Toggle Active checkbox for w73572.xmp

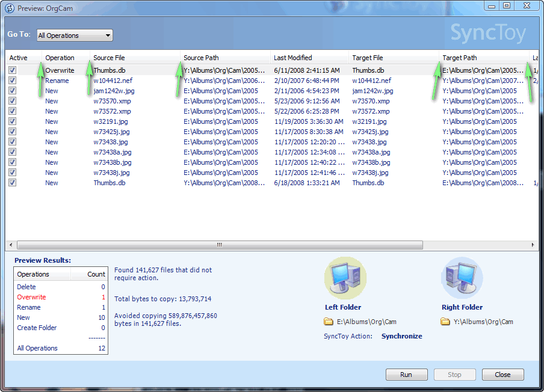click(x=13, y=111)
